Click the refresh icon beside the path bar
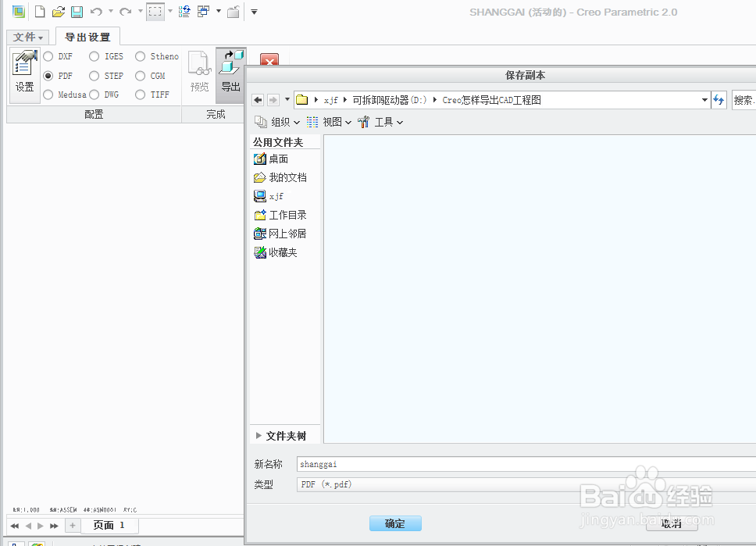Screen dimensions: 756x546 tap(719, 100)
